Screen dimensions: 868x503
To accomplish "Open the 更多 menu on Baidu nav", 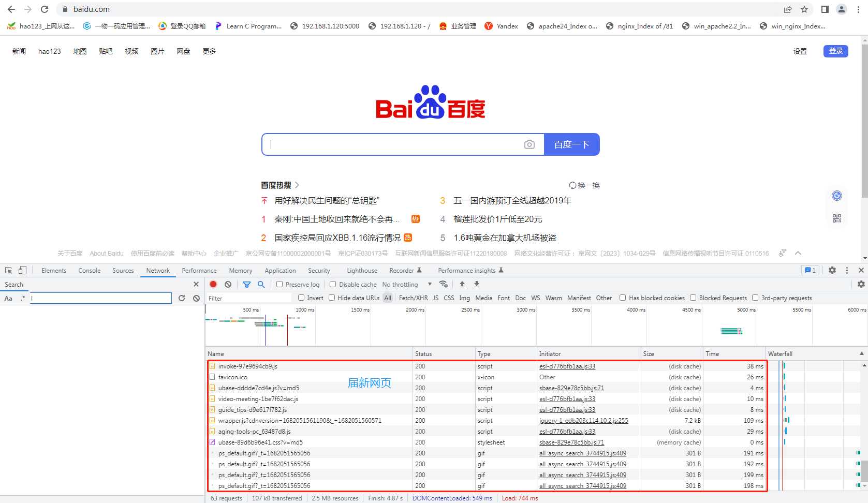I will coord(209,51).
